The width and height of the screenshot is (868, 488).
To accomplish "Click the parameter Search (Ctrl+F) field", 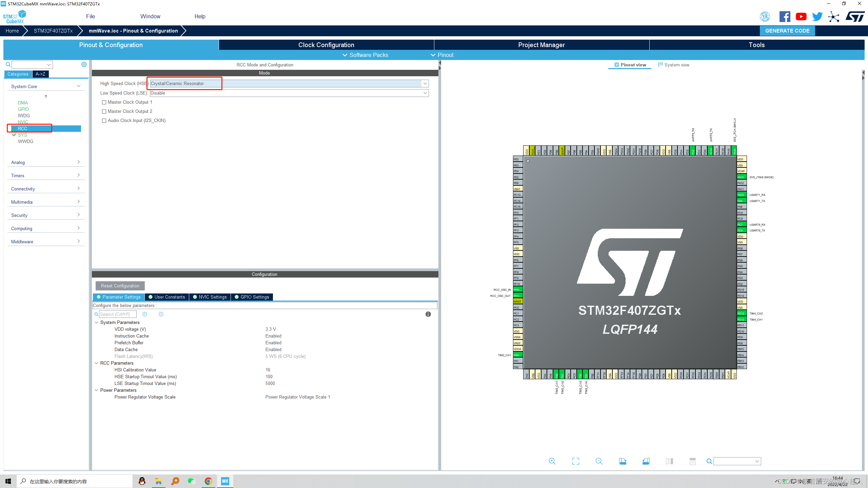I will (117, 314).
